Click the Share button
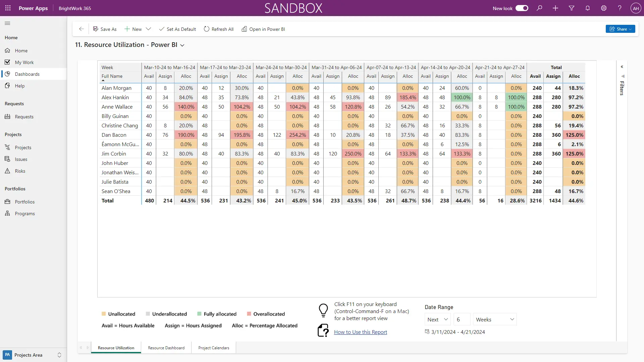 click(620, 29)
